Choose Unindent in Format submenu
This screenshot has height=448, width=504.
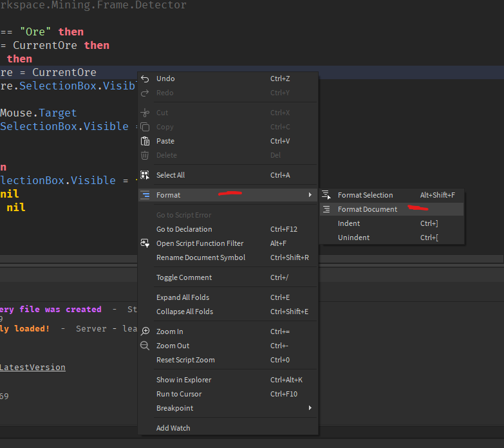coord(353,238)
